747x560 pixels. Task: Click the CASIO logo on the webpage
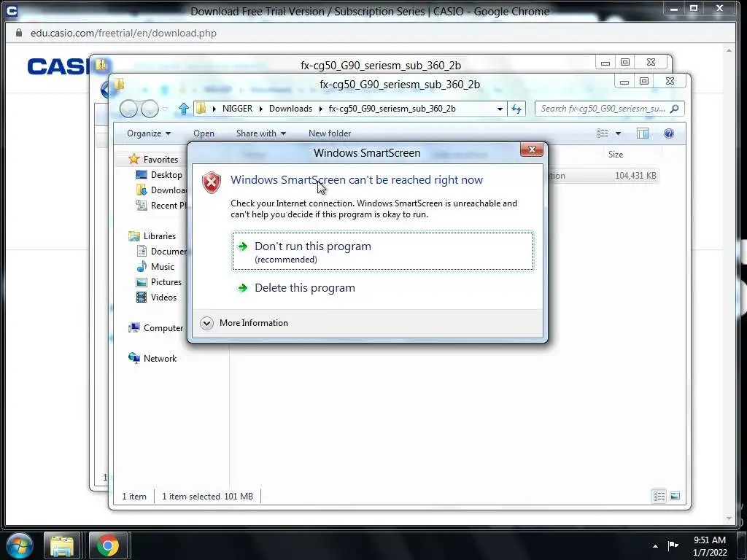[58, 66]
